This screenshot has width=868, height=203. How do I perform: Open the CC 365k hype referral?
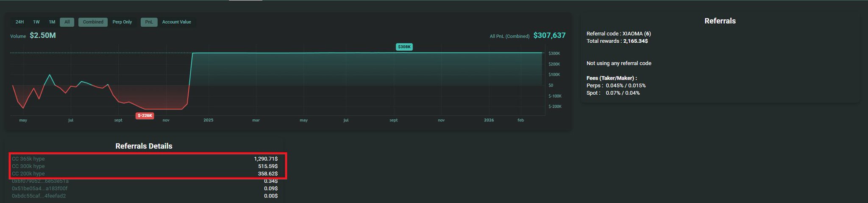point(28,159)
